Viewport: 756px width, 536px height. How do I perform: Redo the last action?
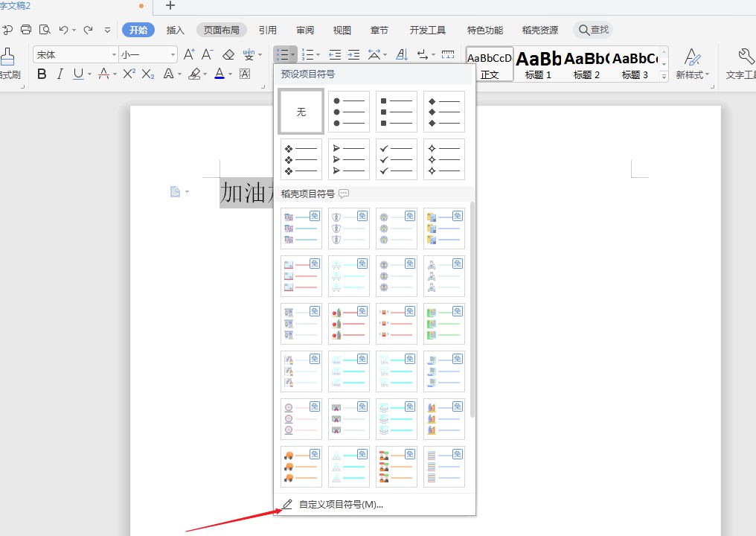[88, 30]
